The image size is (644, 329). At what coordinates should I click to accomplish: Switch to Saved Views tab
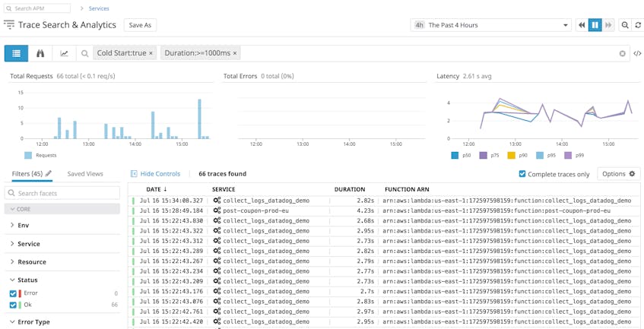pos(85,173)
